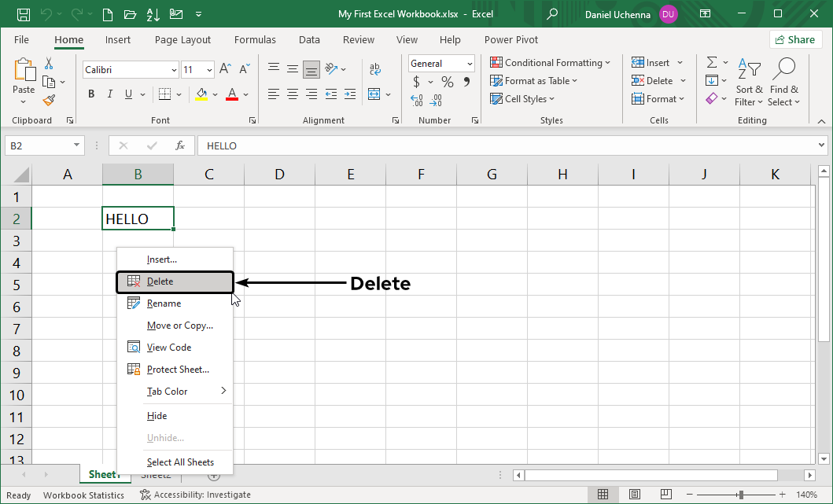Select the Format Painter tool
Image resolution: width=833 pixels, height=504 pixels.
(47, 100)
